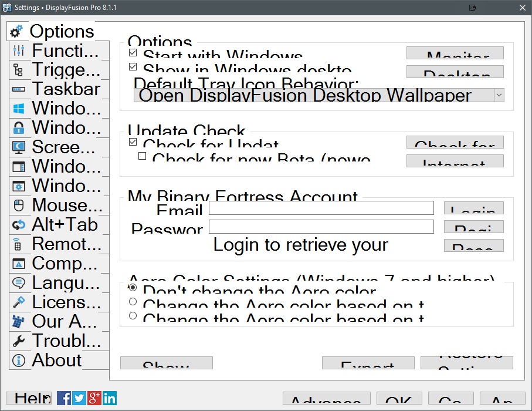
Task: Expand the Default Tray Icon Behavior dropdown
Action: (x=499, y=95)
